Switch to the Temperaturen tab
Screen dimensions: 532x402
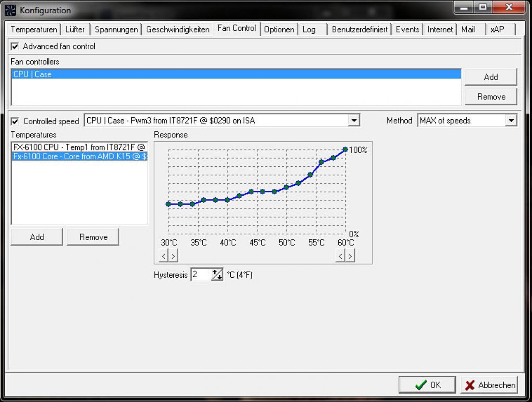pos(34,30)
